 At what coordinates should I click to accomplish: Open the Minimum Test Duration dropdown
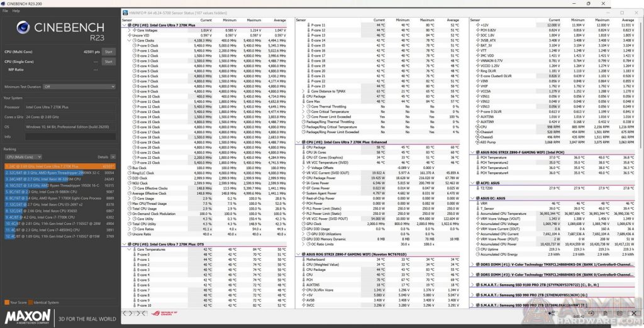click(79, 87)
